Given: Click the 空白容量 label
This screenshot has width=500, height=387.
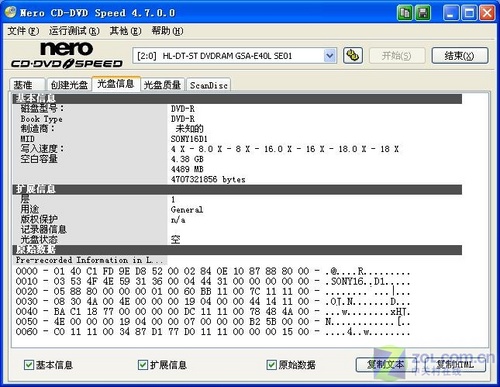Looking at the screenshot, I should (x=39, y=159).
